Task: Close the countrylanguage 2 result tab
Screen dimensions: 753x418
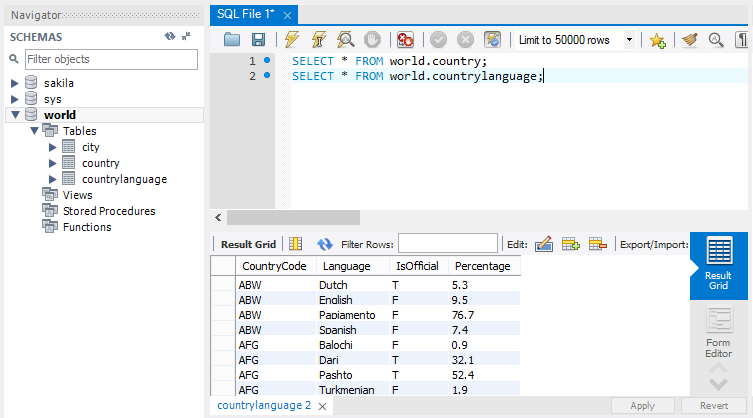Action: coord(323,406)
